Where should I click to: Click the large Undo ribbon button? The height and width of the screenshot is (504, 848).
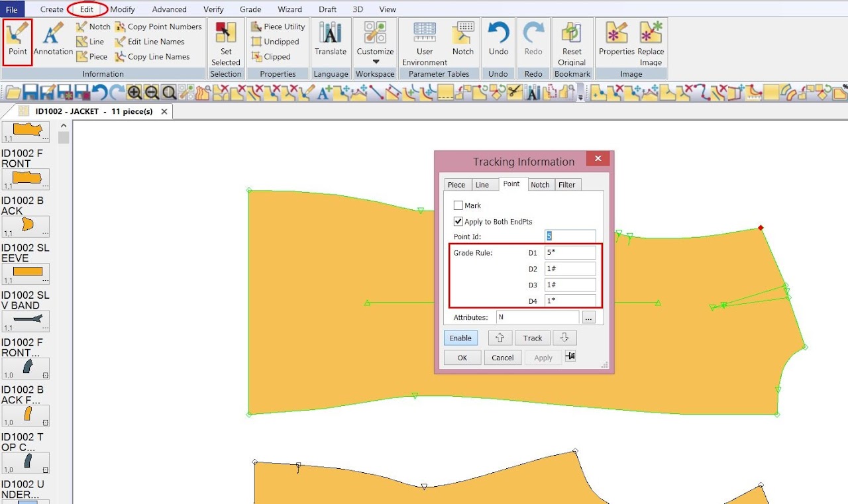coord(498,38)
